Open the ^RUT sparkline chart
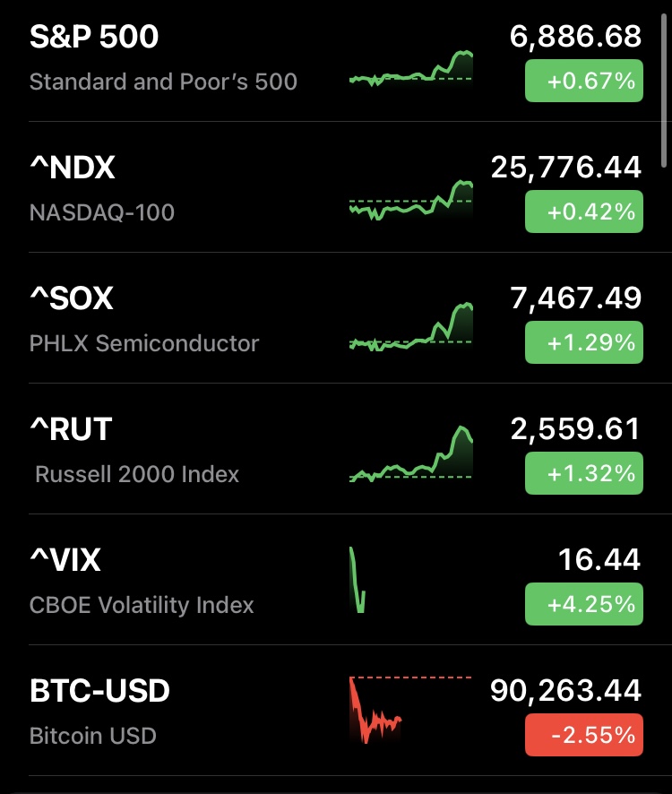The width and height of the screenshot is (672, 794). pyautogui.click(x=410, y=455)
